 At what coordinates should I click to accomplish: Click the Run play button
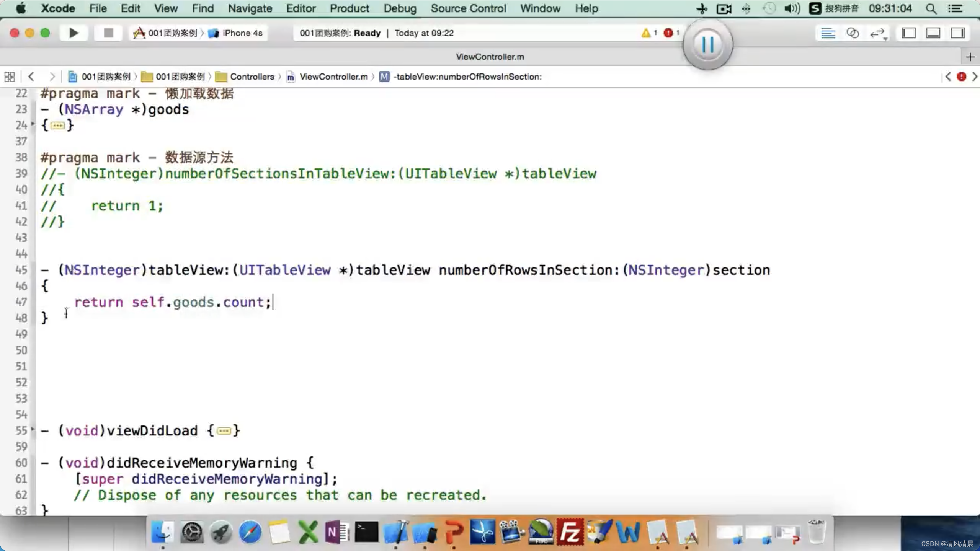click(73, 33)
